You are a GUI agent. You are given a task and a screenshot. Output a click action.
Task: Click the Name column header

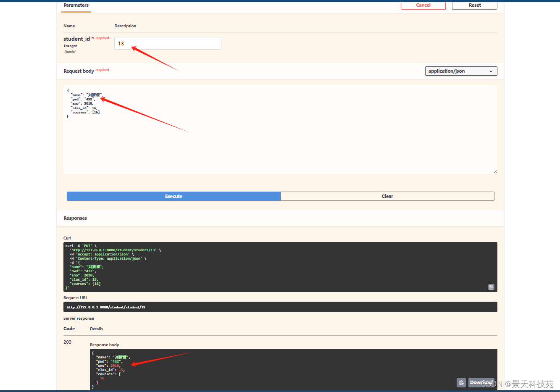point(69,26)
